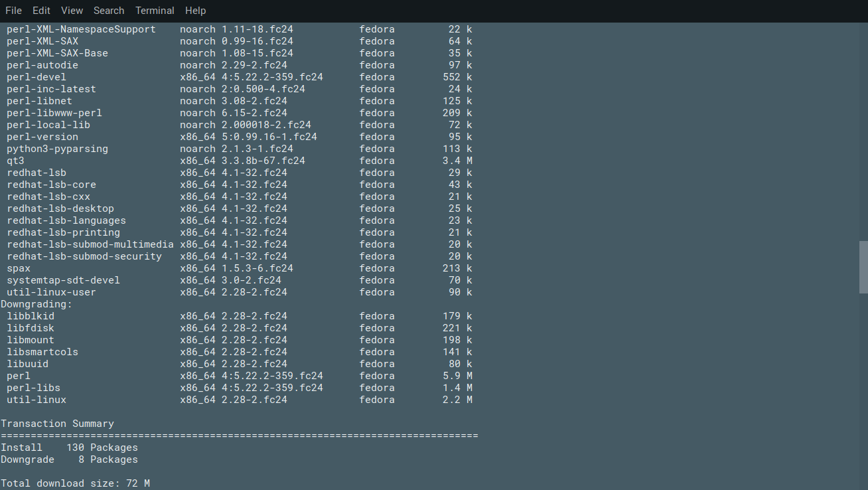Click the perl-version package name
This screenshot has width=868, height=490.
click(42, 137)
